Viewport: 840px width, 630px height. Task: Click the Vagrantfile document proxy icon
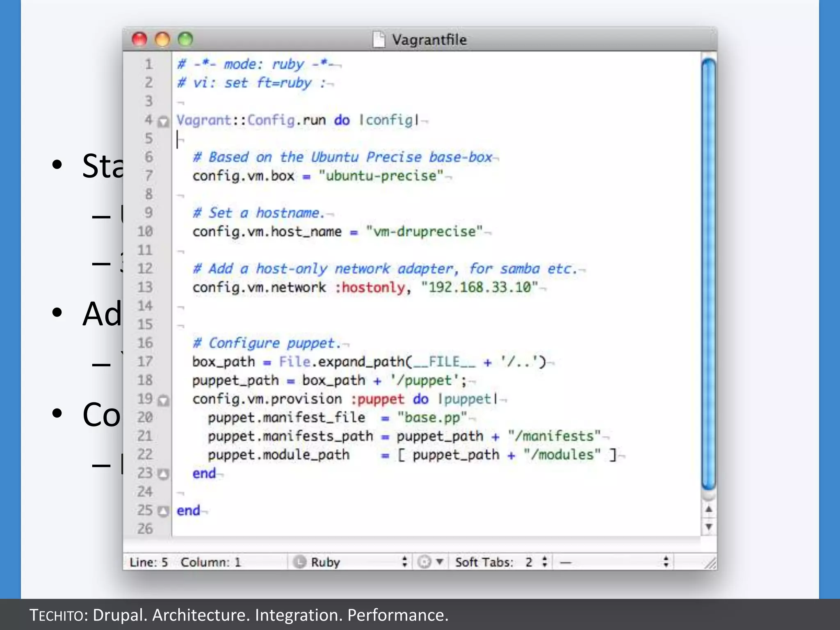(379, 40)
